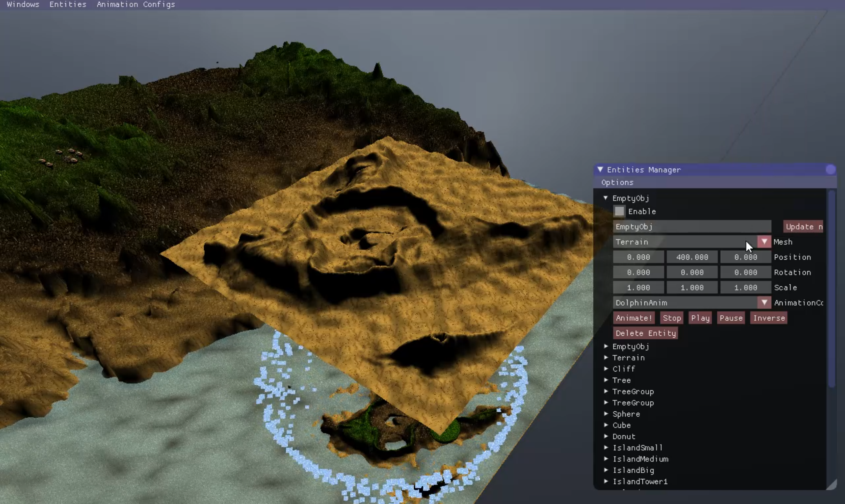Open the Entities menu
Screen dimensions: 845x504
click(x=68, y=4)
